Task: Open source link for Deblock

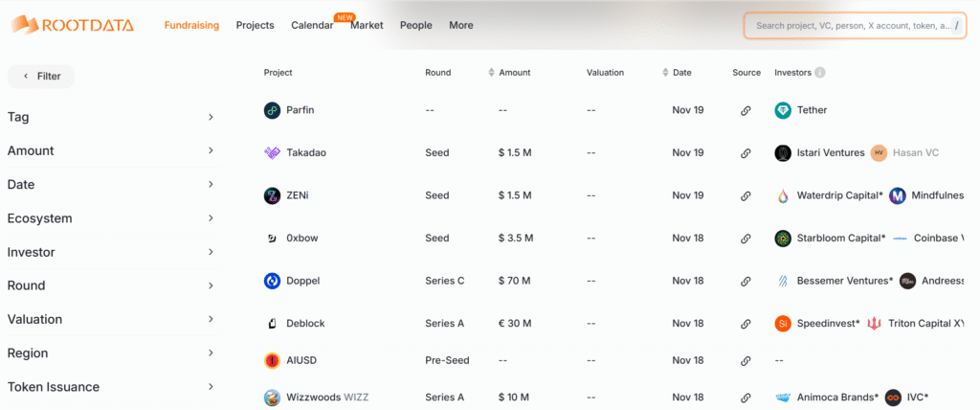Action: [x=745, y=324]
